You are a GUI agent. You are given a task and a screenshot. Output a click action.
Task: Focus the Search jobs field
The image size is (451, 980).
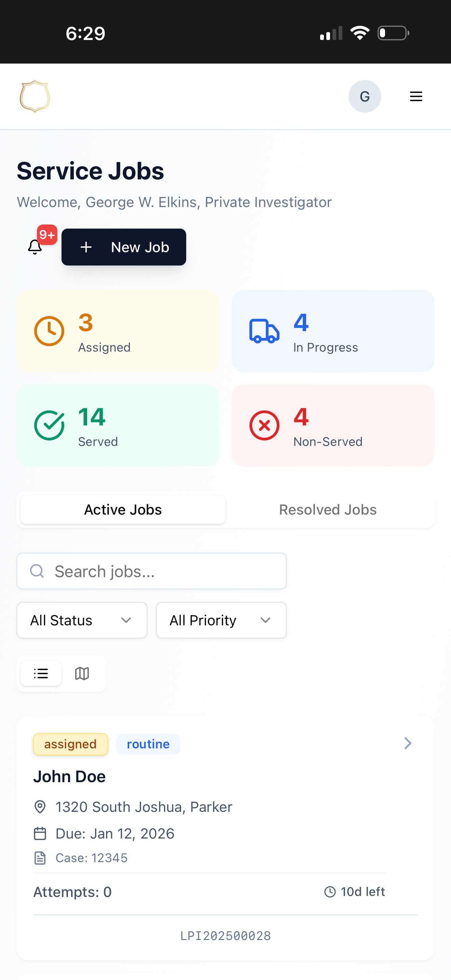pyautogui.click(x=152, y=571)
